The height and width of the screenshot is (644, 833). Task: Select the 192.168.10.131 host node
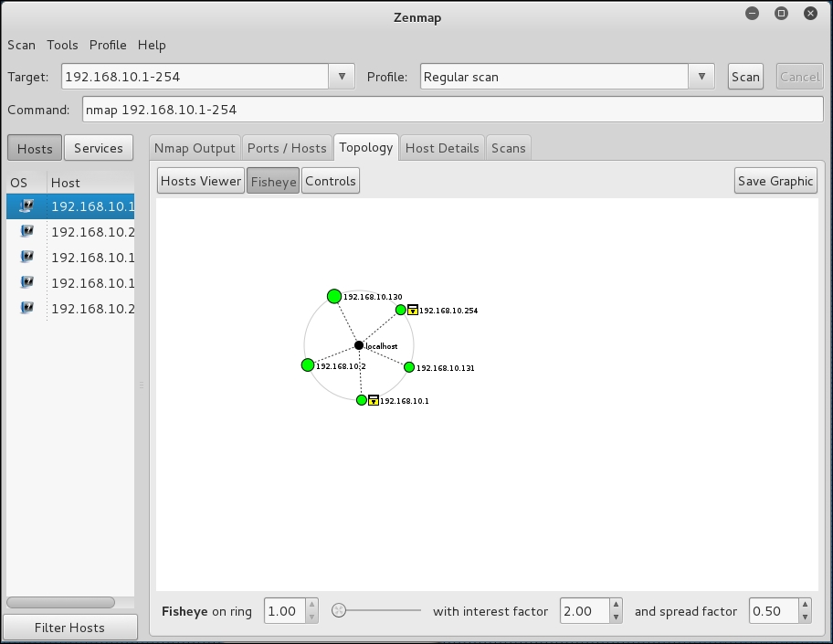click(408, 366)
